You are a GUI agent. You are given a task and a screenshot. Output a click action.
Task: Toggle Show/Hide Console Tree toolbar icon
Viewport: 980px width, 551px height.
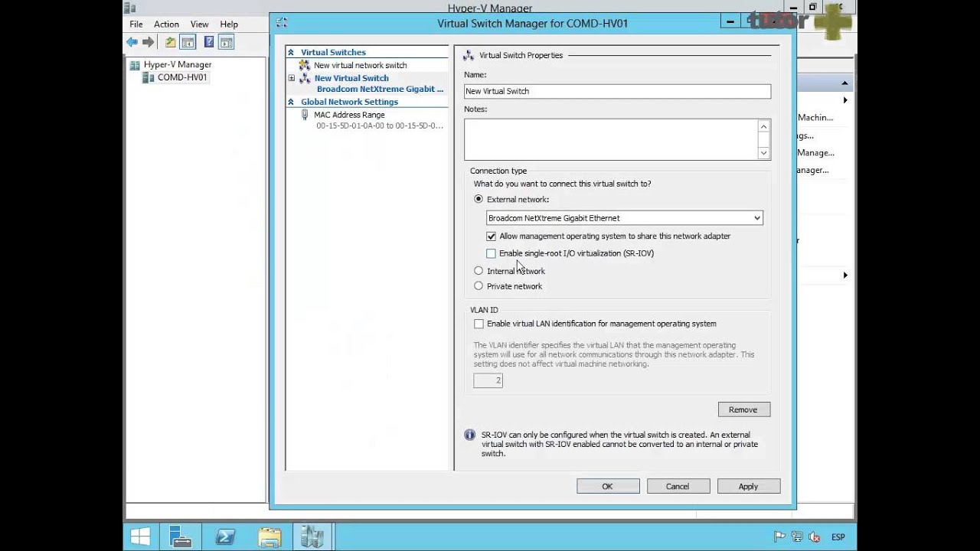pyautogui.click(x=188, y=42)
